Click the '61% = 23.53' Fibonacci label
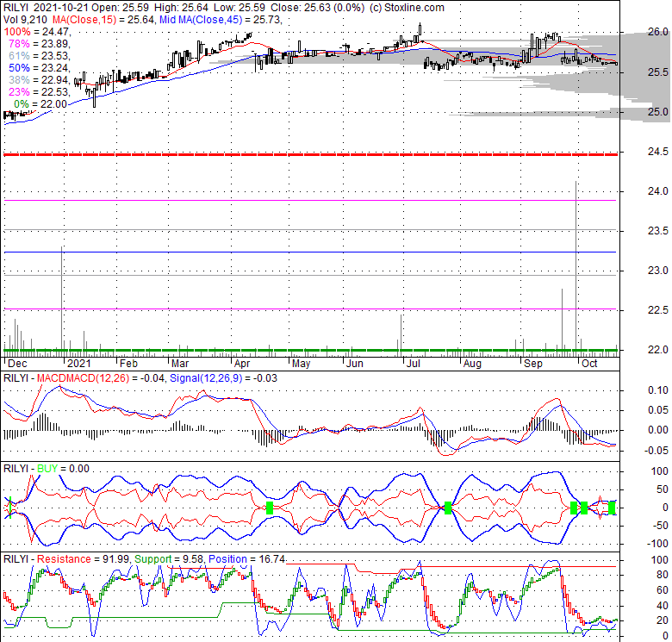This screenshot has width=672, height=642. coord(39,56)
